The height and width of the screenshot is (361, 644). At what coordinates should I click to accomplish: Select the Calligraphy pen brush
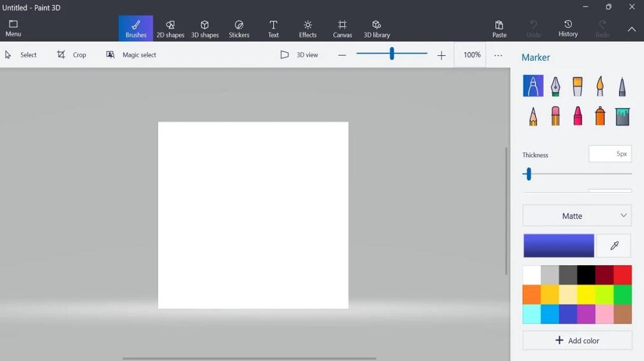point(555,86)
